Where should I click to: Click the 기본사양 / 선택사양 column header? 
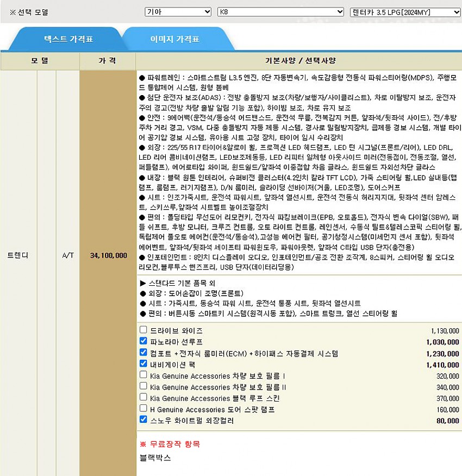[x=298, y=61]
